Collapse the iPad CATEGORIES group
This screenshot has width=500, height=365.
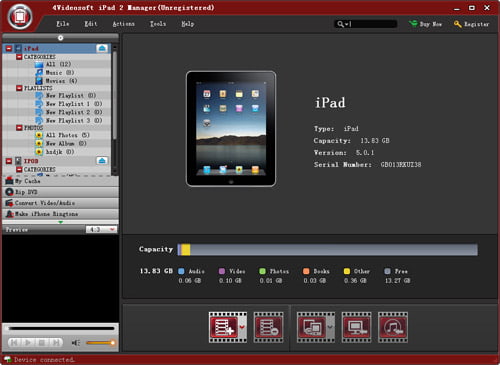[x=19, y=57]
